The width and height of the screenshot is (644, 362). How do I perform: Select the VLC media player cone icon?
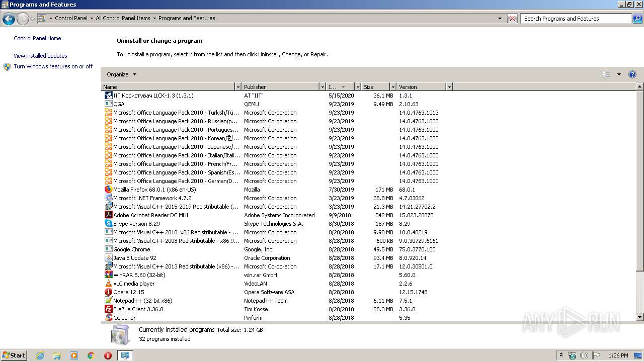pyautogui.click(x=108, y=284)
